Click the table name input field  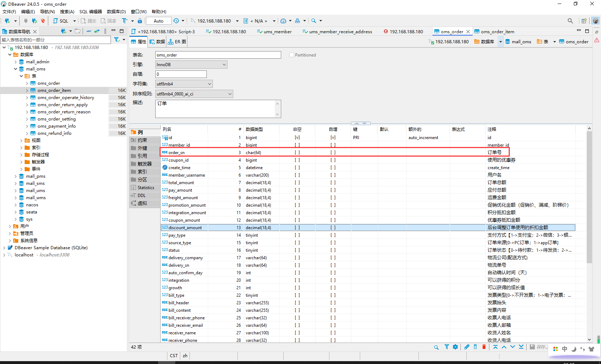(x=218, y=55)
